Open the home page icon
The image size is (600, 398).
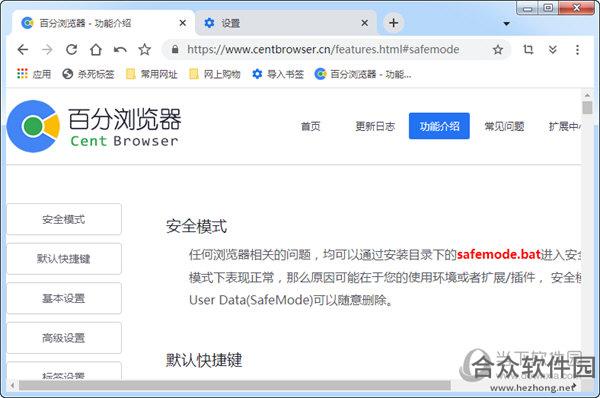click(x=96, y=49)
